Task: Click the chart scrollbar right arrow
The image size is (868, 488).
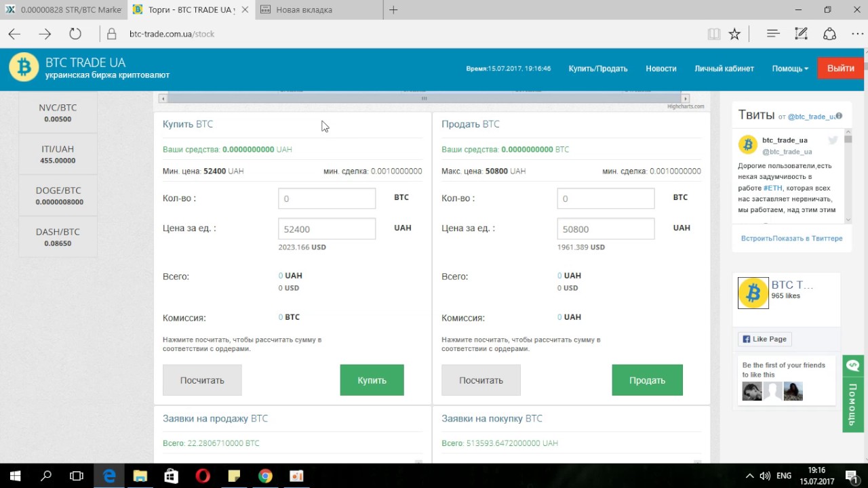Action: pyautogui.click(x=686, y=98)
